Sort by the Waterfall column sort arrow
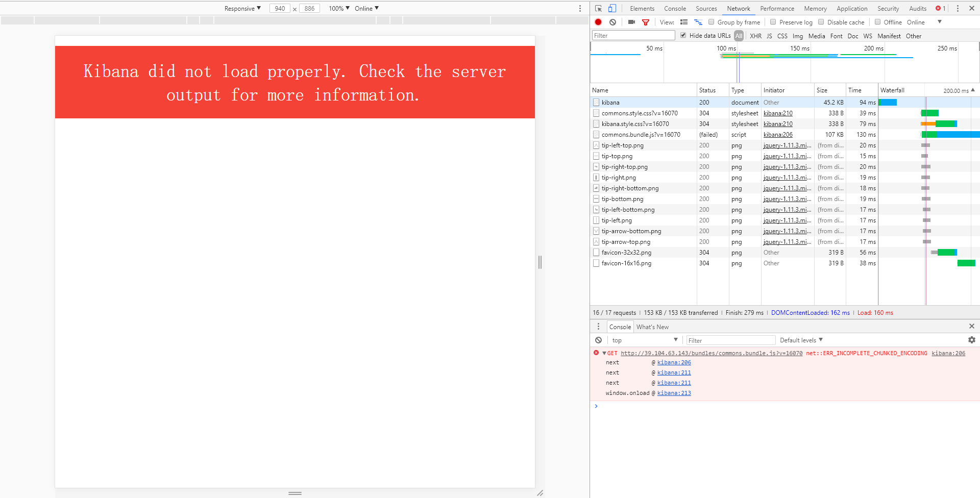Viewport: 980px width, 498px height. tap(973, 90)
